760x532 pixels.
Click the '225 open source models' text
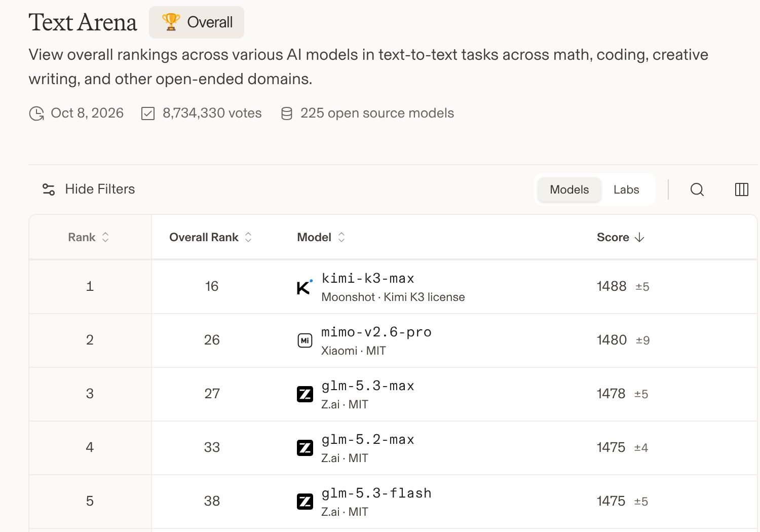click(x=377, y=113)
